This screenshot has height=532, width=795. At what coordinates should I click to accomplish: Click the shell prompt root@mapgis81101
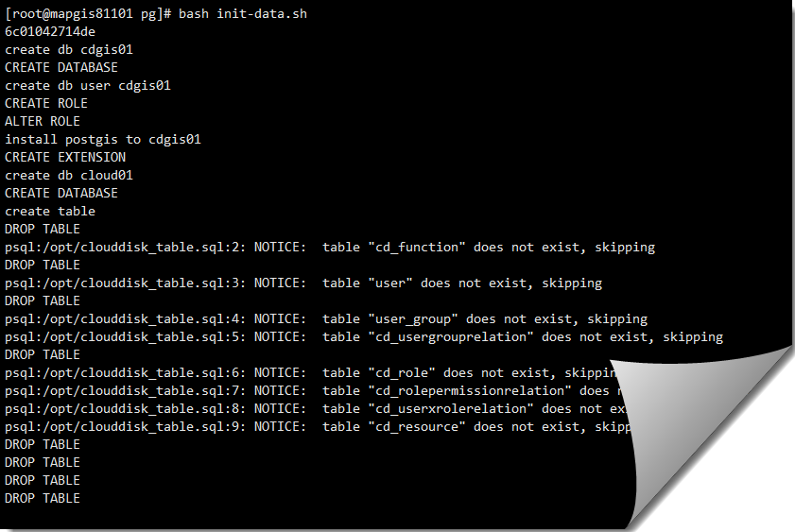[x=72, y=13]
